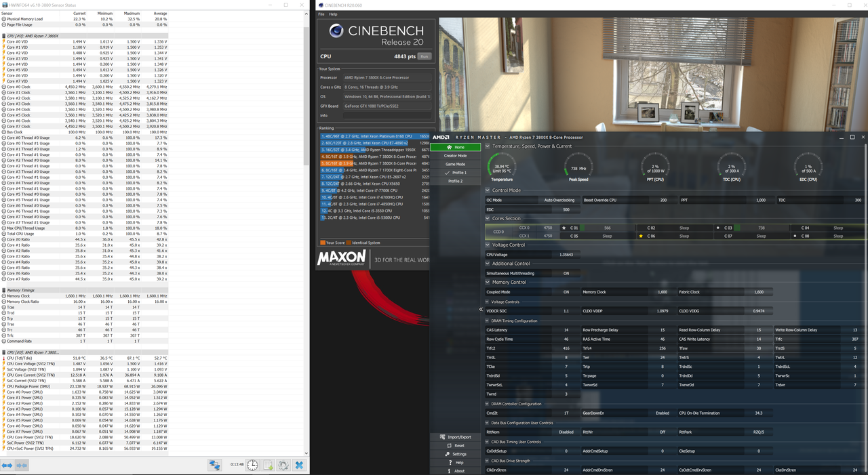Click dot marker next to core C 08

click(x=795, y=236)
